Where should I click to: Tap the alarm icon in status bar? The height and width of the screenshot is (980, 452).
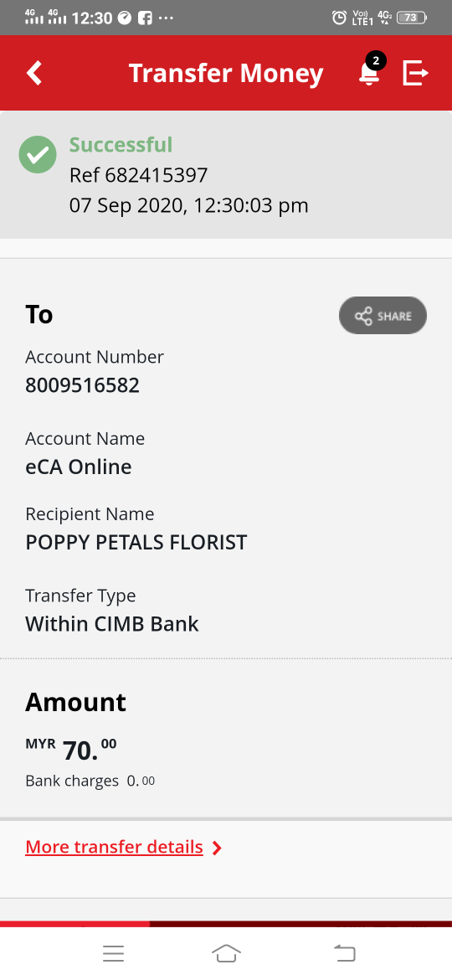[x=339, y=18]
